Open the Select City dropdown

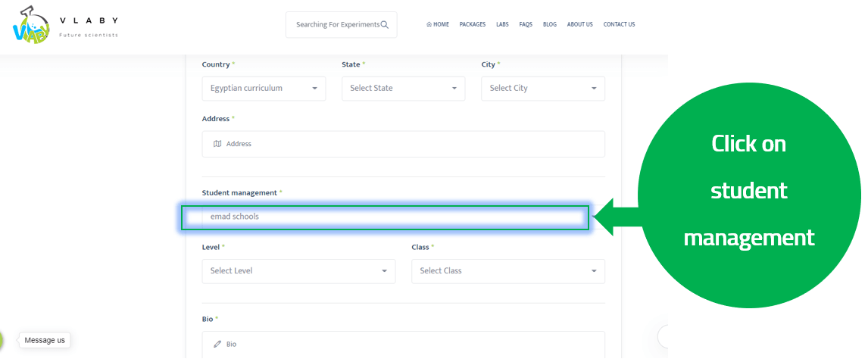542,89
